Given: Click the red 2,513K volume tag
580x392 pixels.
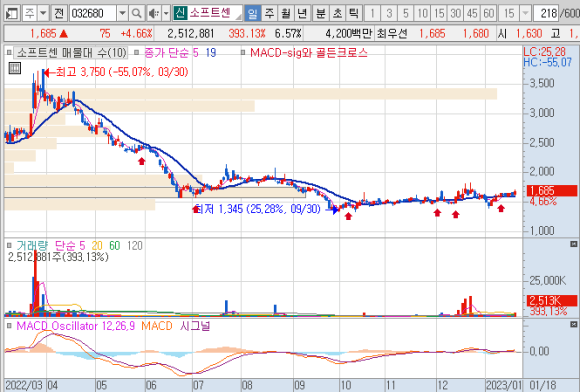Looking at the screenshot, I should (552, 300).
